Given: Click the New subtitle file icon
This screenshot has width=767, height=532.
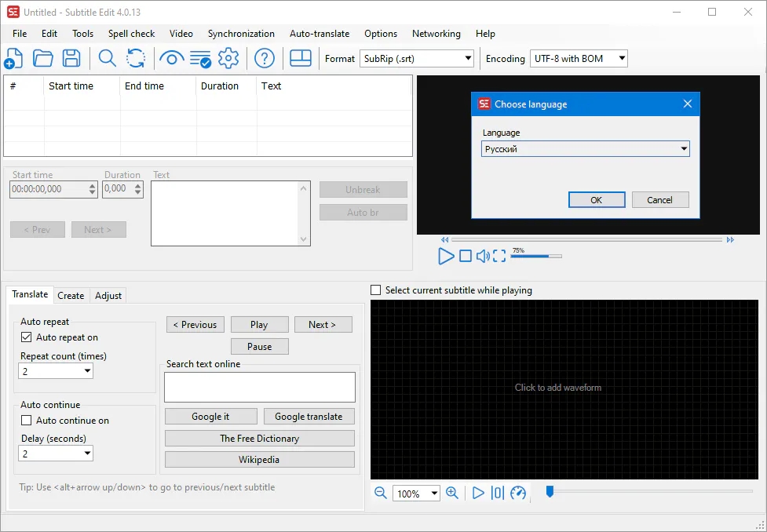Looking at the screenshot, I should coord(13,58).
